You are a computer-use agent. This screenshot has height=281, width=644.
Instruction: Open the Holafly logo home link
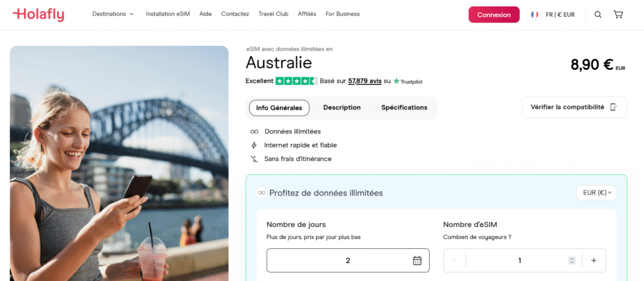tap(38, 15)
